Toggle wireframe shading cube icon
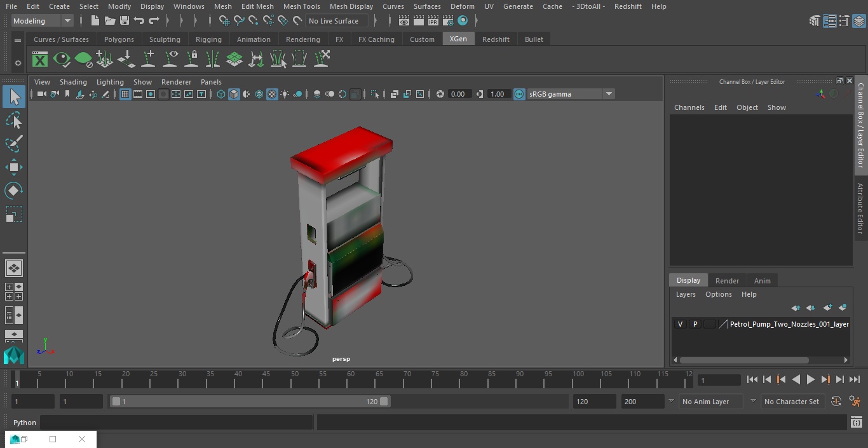This screenshot has width=868, height=448. 221,94
